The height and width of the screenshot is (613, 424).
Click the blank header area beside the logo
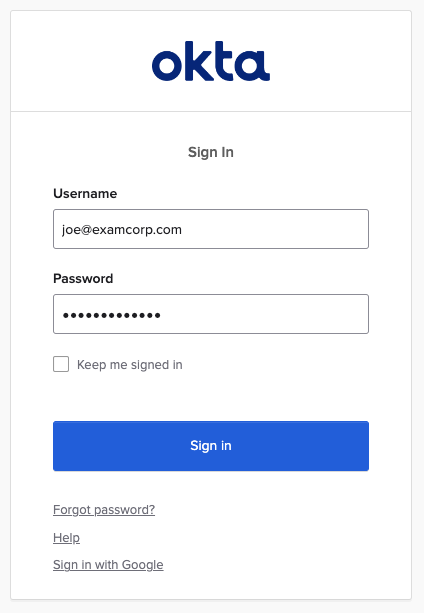pyautogui.click(x=336, y=61)
